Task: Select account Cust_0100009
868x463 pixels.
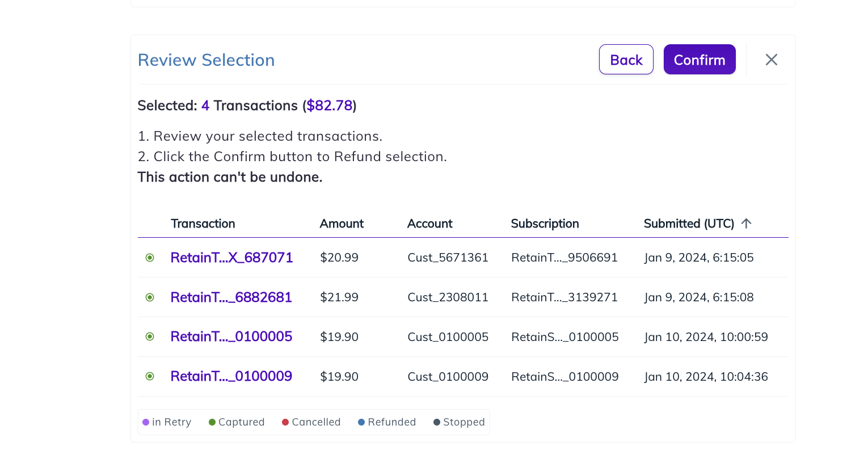Action: click(448, 377)
